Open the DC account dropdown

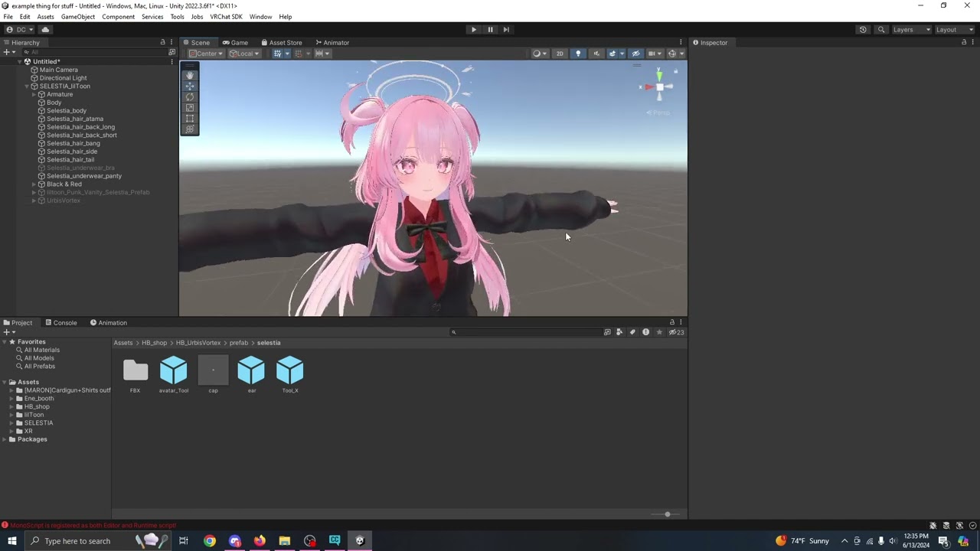point(21,30)
